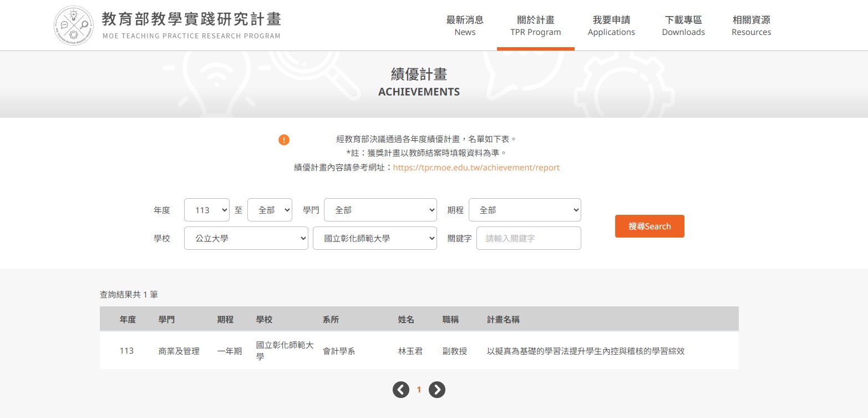The width and height of the screenshot is (868, 418).
Task: Open the 關於計畫 TPR Program menu
Action: coord(535,26)
